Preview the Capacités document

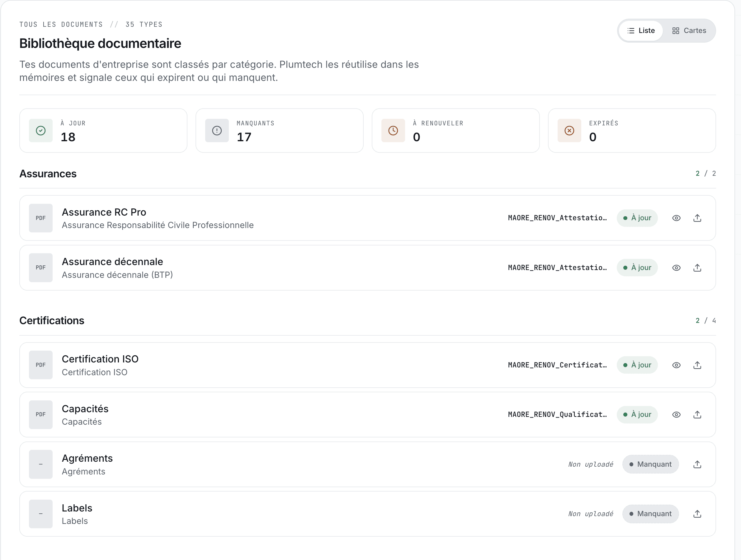[x=676, y=414]
